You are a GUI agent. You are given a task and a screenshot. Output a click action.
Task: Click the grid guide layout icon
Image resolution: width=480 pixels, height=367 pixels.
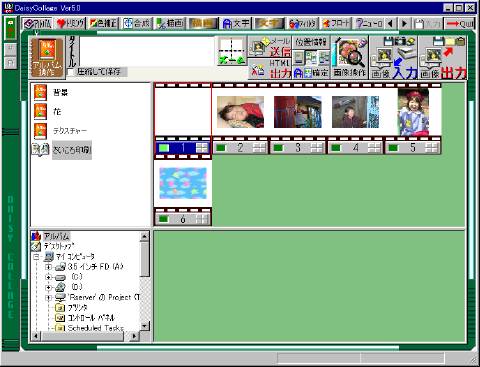pyautogui.click(x=232, y=51)
